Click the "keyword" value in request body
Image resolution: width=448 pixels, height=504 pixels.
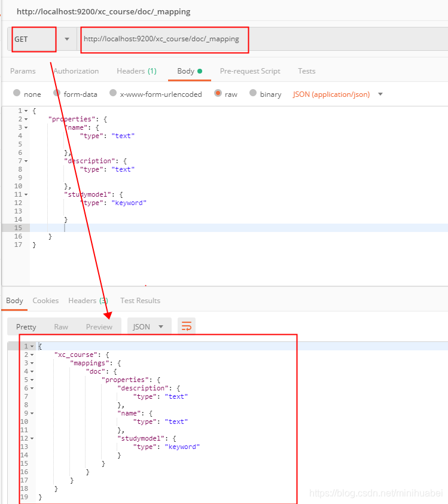pos(129,203)
